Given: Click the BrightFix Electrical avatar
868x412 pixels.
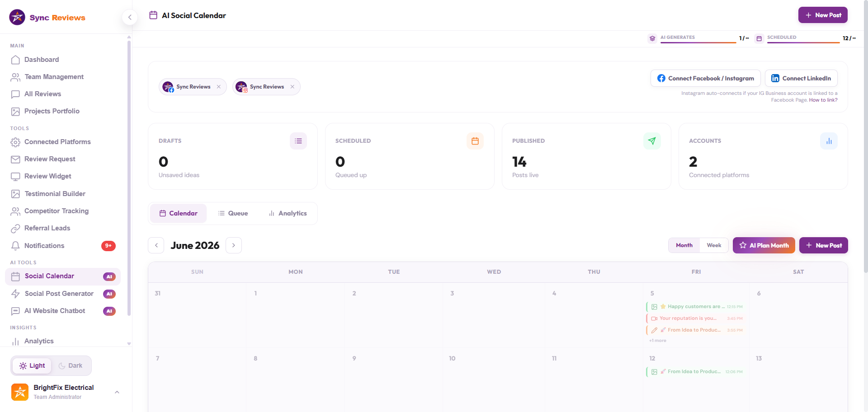Looking at the screenshot, I should 20,392.
